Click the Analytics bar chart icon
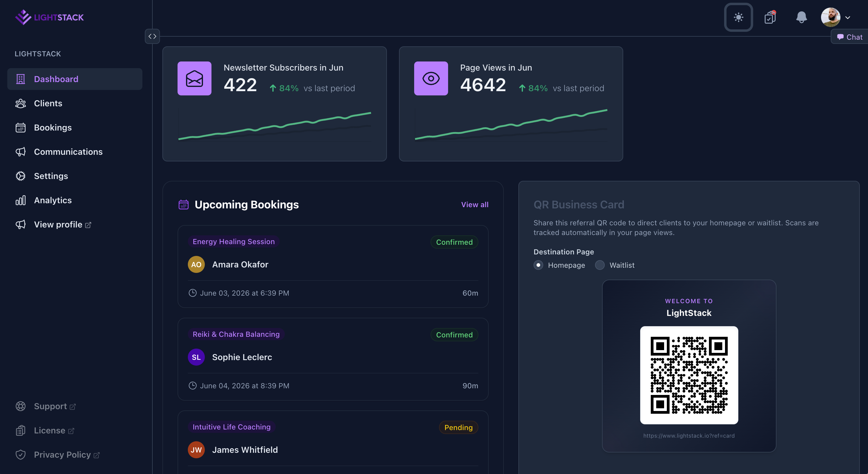 tap(21, 201)
